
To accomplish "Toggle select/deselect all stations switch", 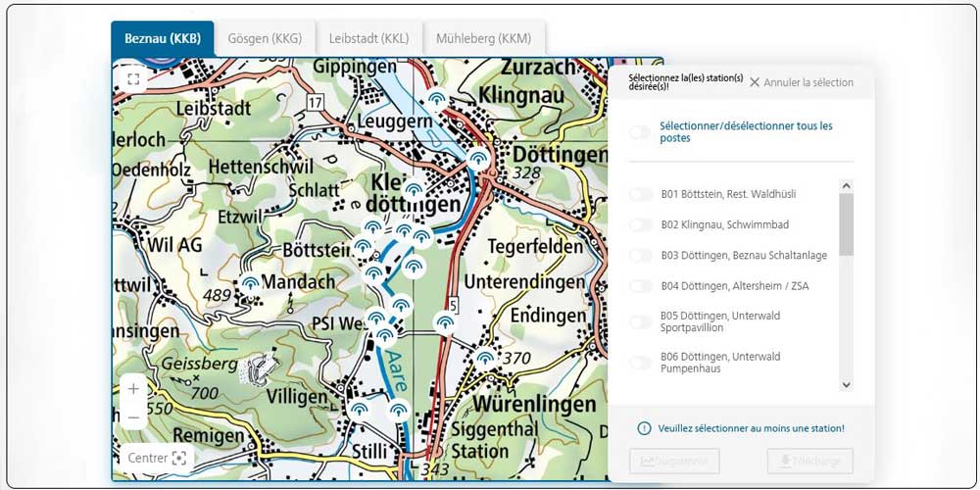I will coord(640,132).
